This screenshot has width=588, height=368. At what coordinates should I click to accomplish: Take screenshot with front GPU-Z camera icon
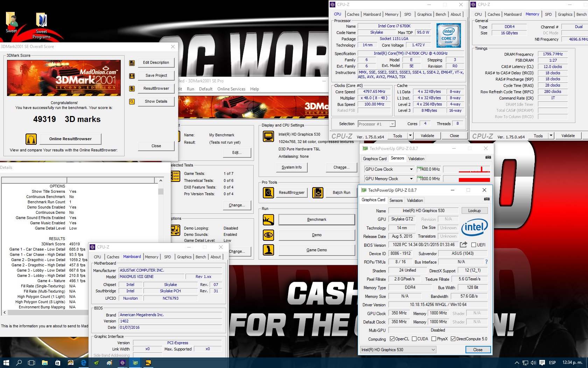click(x=486, y=199)
